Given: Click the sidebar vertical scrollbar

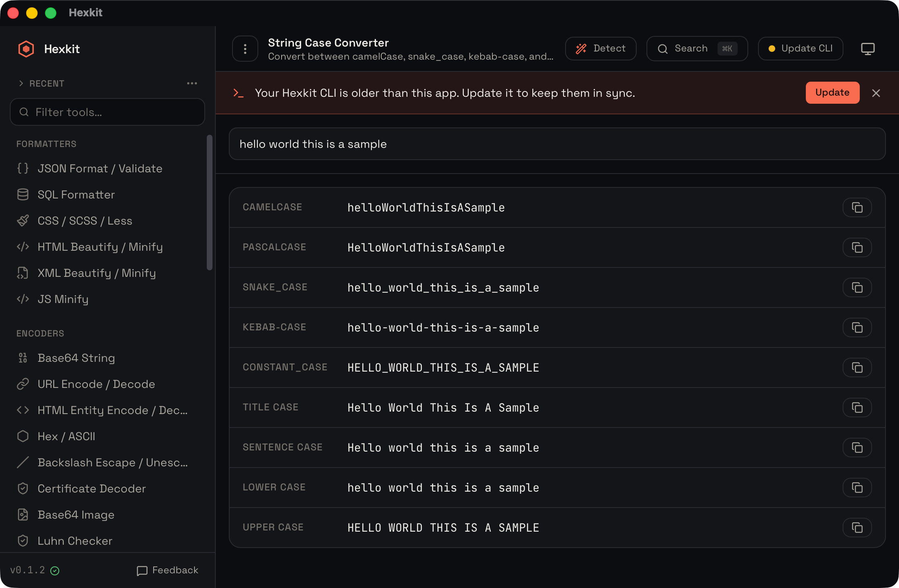Looking at the screenshot, I should pos(210,203).
